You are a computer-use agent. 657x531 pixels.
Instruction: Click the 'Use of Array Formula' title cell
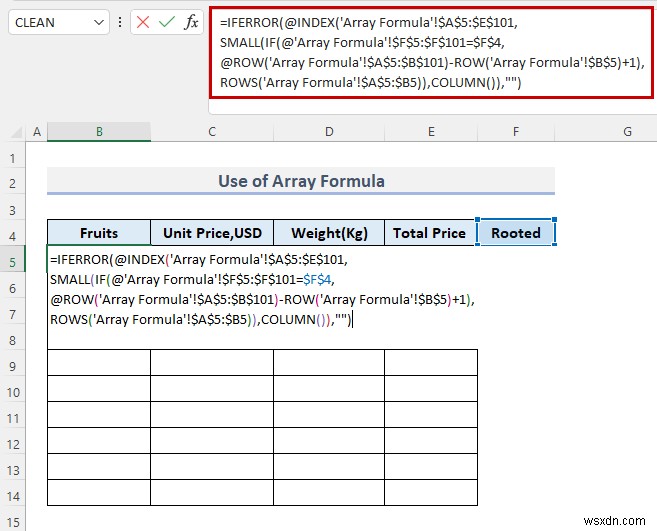coord(301,181)
